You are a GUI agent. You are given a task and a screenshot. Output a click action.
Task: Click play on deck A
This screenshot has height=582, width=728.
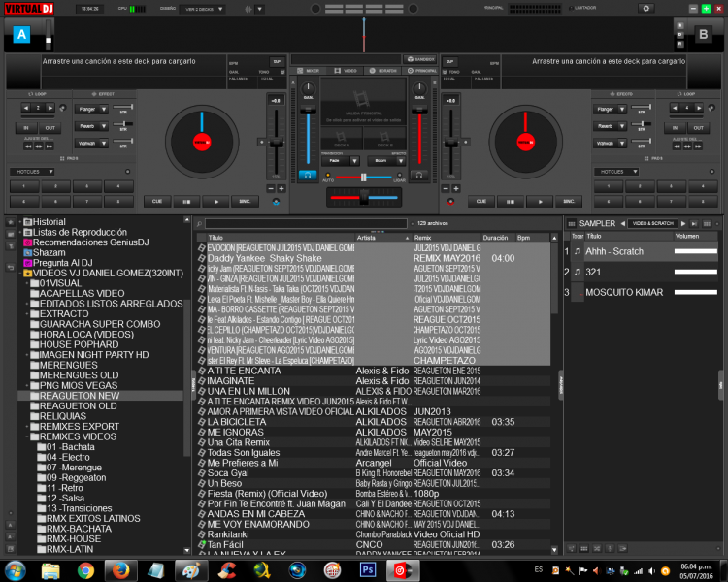(216, 202)
